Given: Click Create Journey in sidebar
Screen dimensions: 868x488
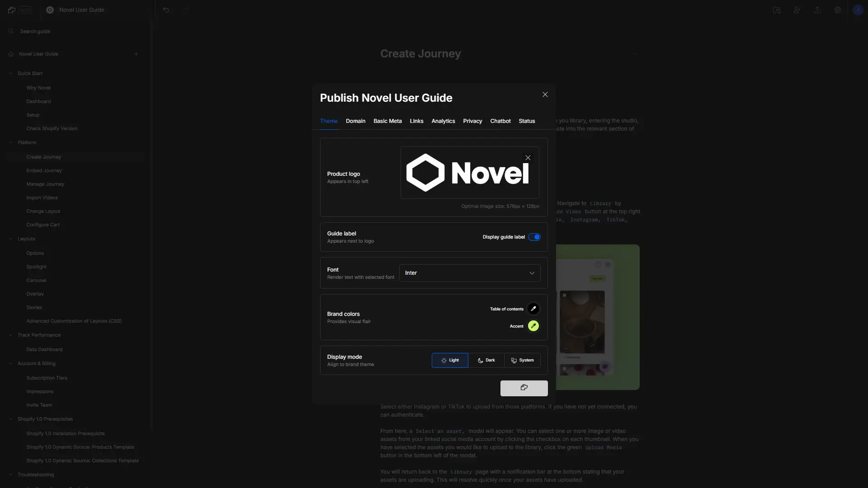Looking at the screenshot, I should tap(43, 157).
